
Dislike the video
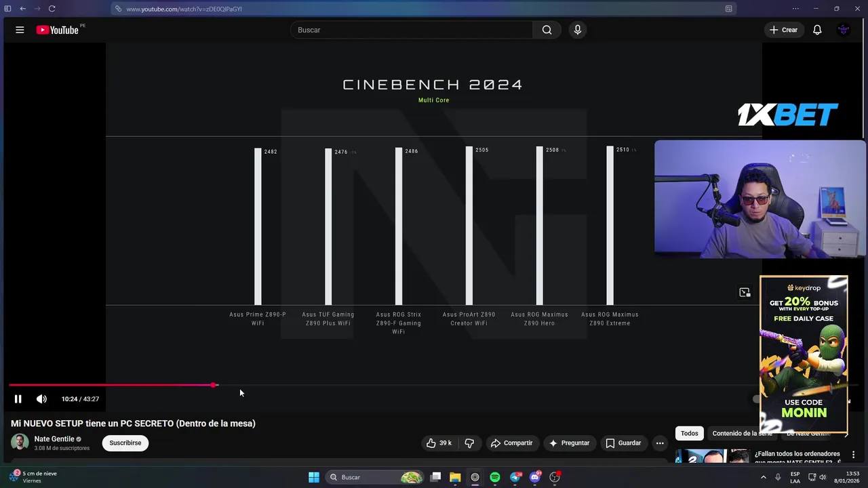pos(469,443)
